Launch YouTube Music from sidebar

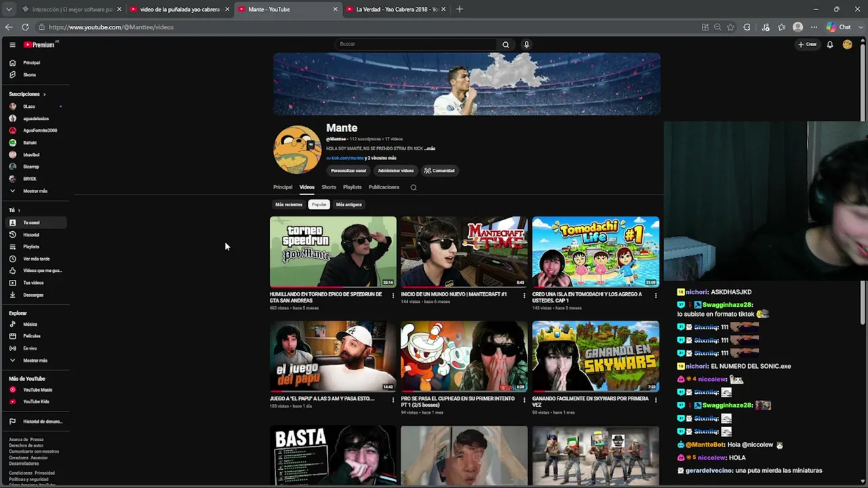tap(37, 390)
